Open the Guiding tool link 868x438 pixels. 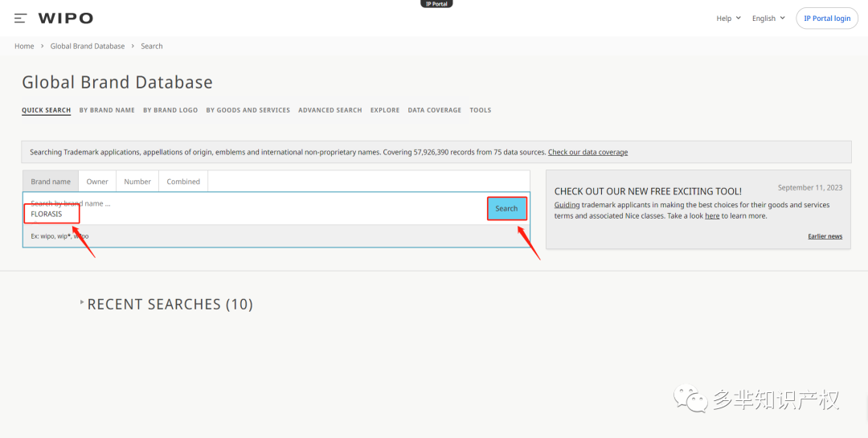(567, 205)
